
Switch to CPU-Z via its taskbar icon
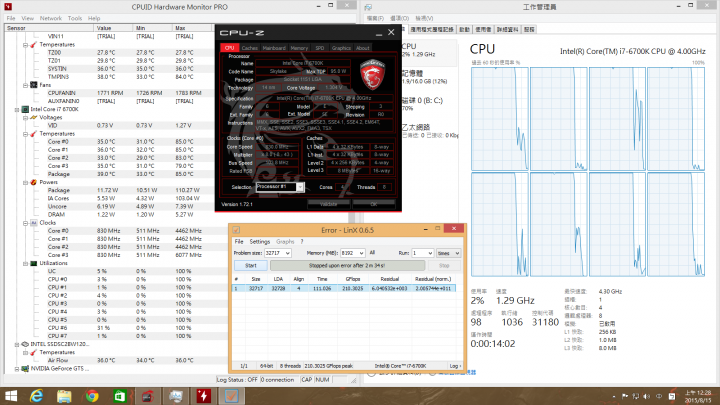pyautogui.click(x=148, y=396)
